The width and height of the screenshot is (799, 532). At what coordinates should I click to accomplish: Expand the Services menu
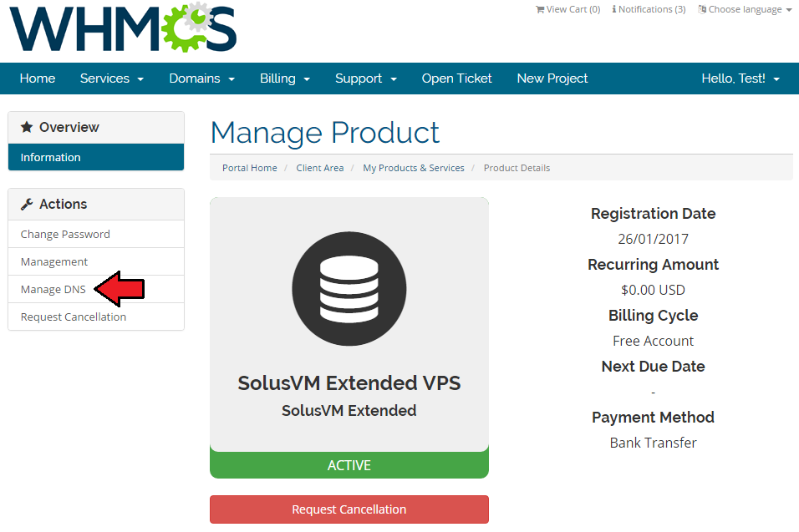[x=112, y=79]
